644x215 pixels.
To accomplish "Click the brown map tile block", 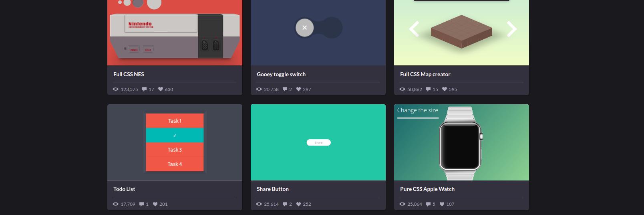I will click(x=461, y=32).
